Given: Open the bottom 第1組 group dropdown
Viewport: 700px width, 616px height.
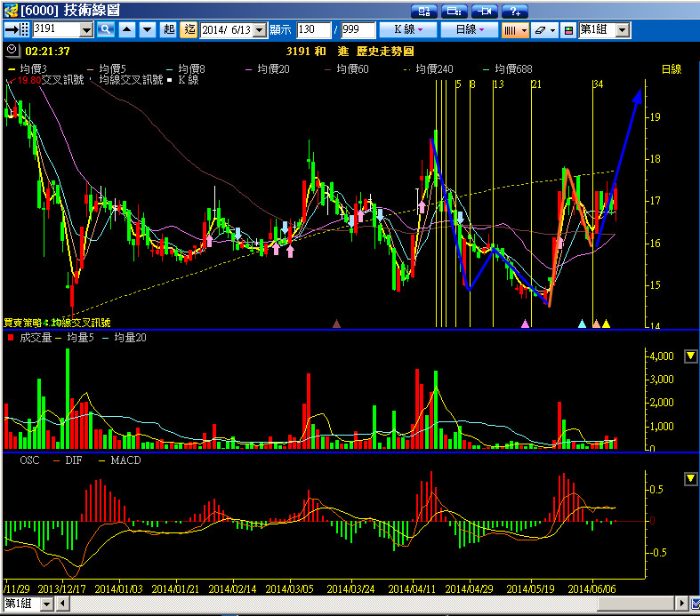Looking at the screenshot, I should point(47,604).
